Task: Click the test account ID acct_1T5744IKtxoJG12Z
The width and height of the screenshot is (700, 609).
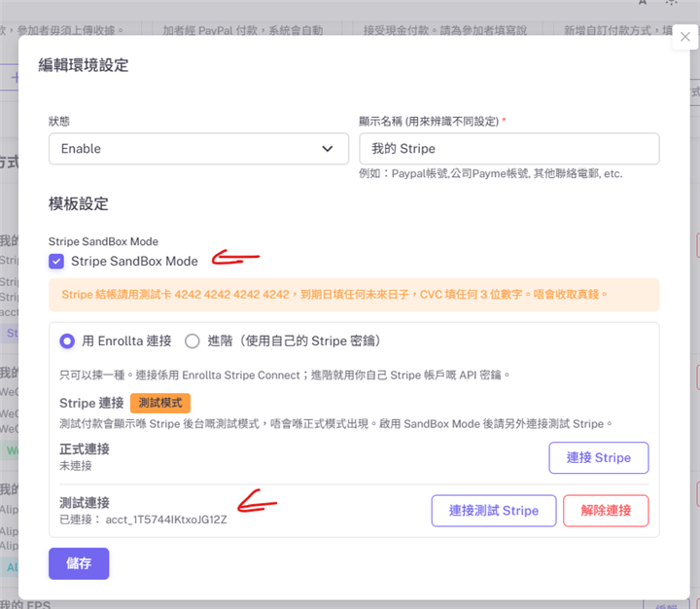Action: (166, 519)
